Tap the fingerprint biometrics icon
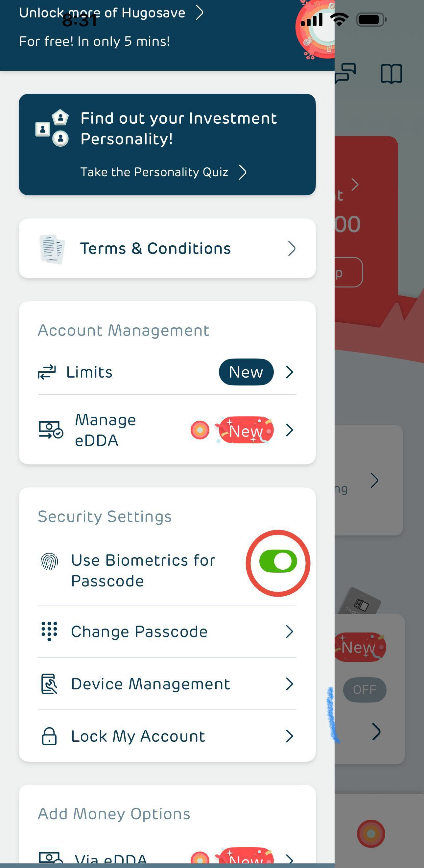 tap(49, 561)
